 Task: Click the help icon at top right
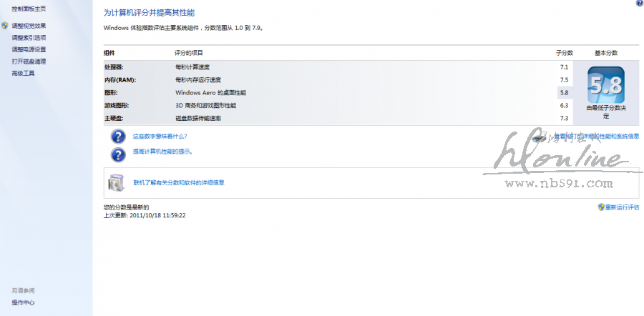[640, 2]
